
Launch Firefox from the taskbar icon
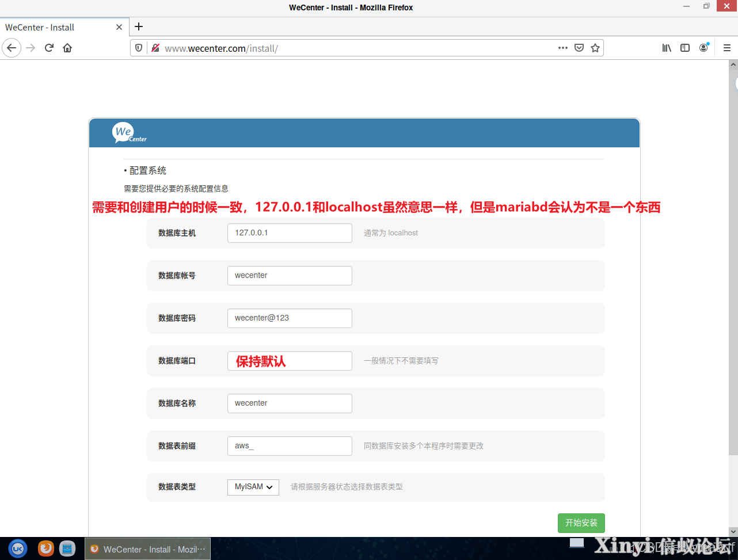[x=46, y=548]
